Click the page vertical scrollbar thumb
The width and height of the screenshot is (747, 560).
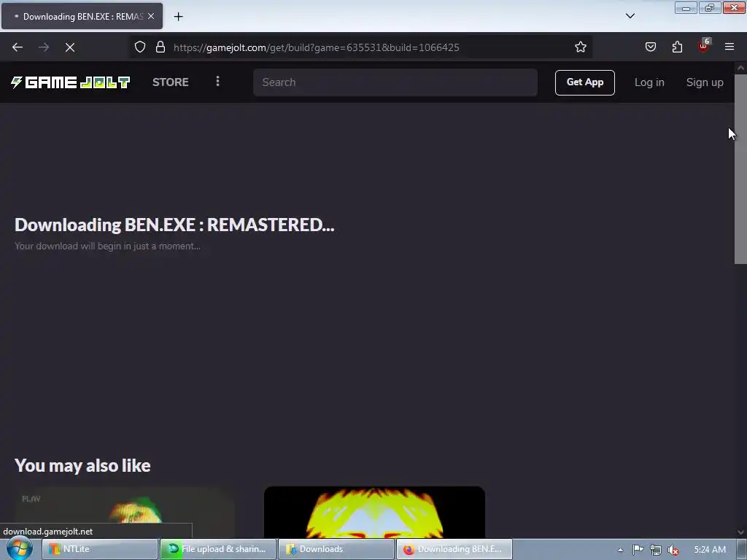coord(740,168)
